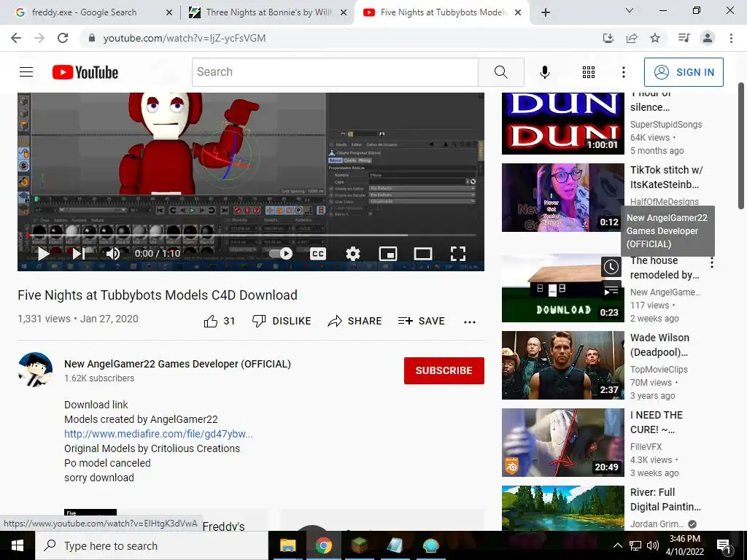747x560 pixels.
Task: Open the YouTube apps grid
Action: pyautogui.click(x=589, y=72)
